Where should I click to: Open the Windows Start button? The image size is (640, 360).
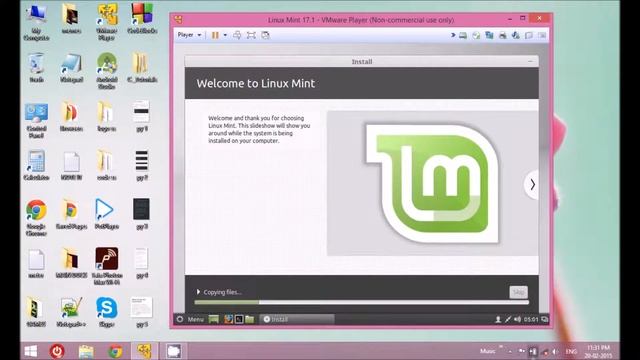pyautogui.click(x=31, y=351)
